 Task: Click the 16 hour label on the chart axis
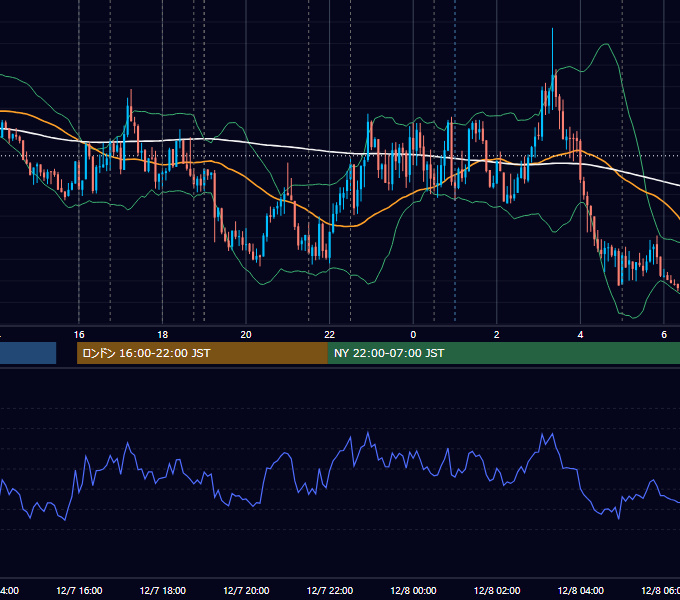[79, 335]
